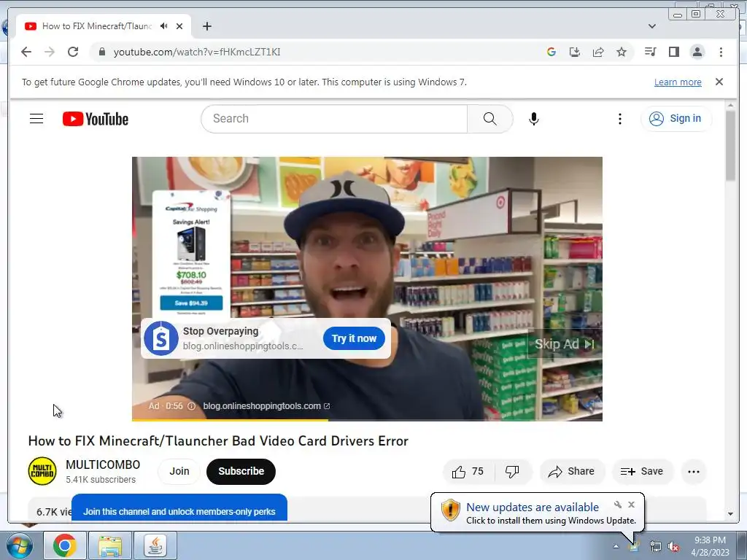Mute the tab using speaker icon

(164, 26)
